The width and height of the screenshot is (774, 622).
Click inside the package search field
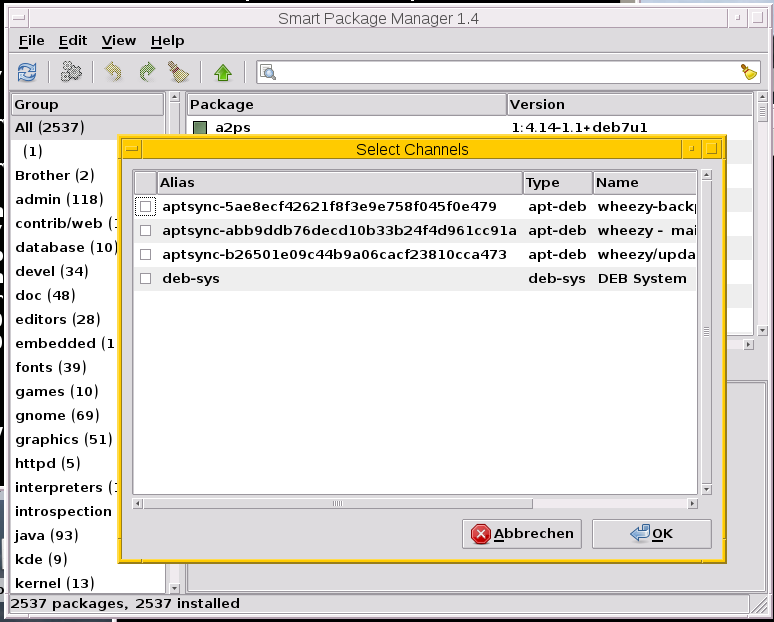click(500, 72)
